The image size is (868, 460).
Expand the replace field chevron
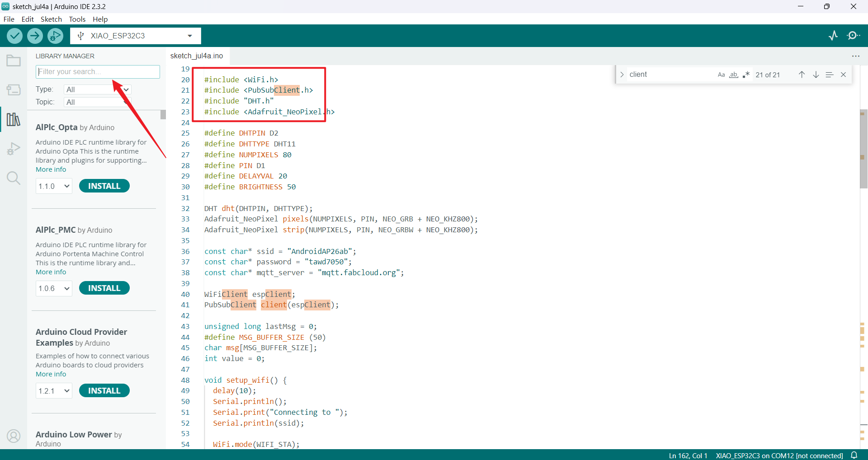point(622,75)
